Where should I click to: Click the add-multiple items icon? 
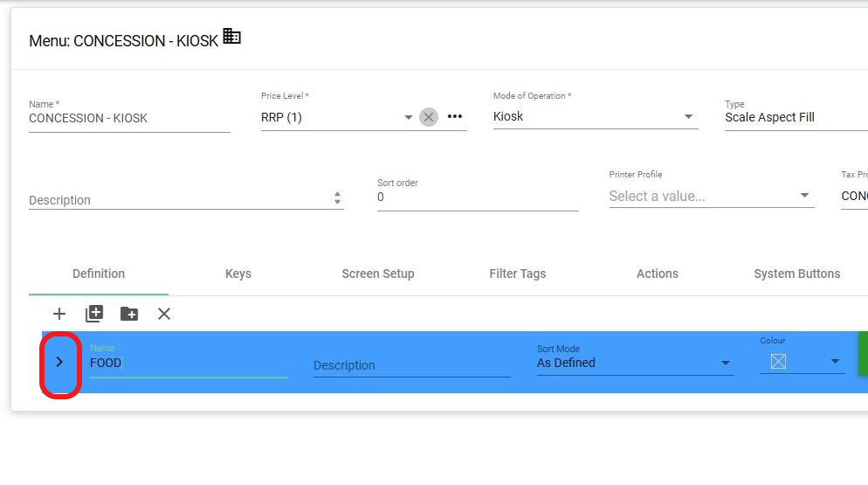pos(94,314)
